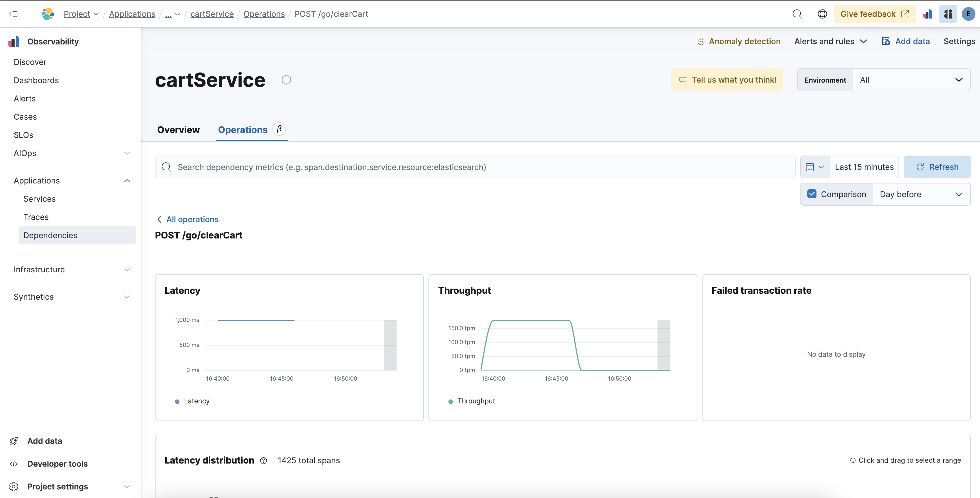Open the help menu lifebuoy icon
Screen dimensions: 980x498
(822, 14)
